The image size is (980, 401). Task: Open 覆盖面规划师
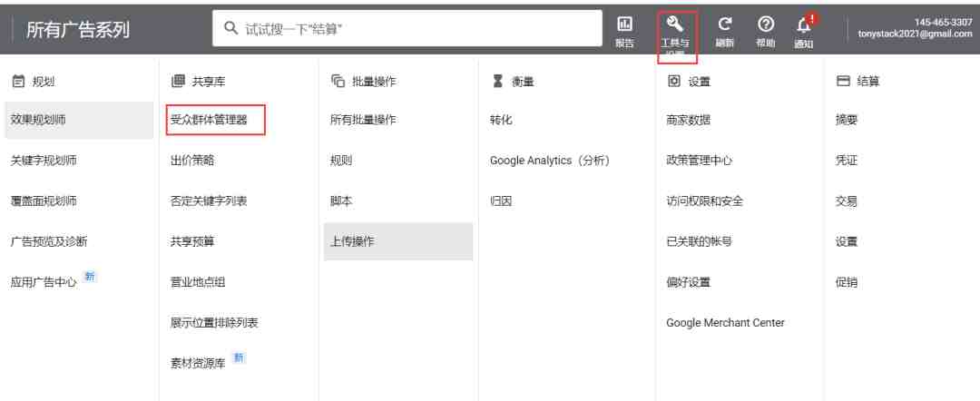[x=44, y=201]
